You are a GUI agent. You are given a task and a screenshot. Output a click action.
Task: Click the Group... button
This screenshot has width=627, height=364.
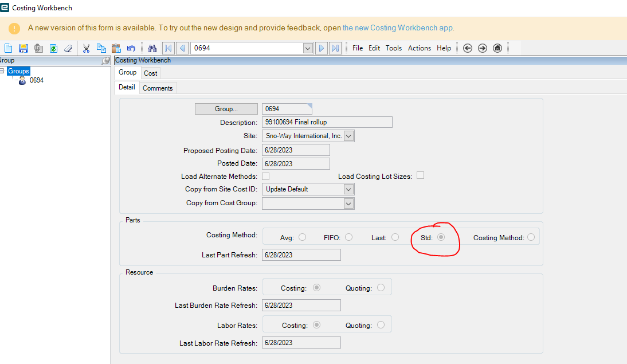coord(226,109)
